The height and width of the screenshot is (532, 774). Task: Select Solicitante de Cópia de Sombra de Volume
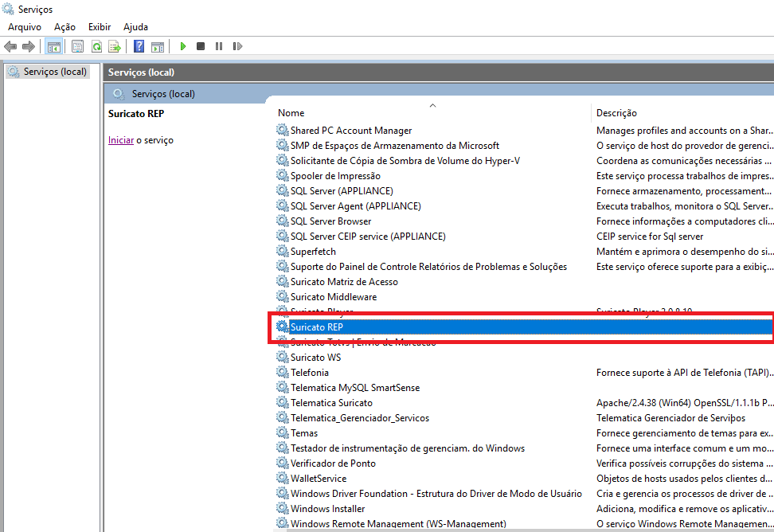(x=405, y=161)
